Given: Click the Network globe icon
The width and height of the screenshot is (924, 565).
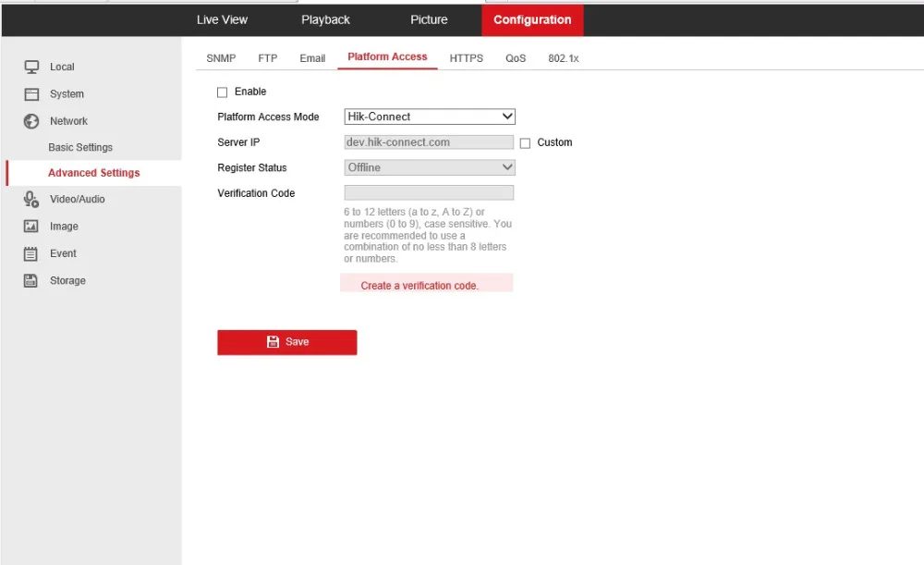Looking at the screenshot, I should (x=31, y=121).
